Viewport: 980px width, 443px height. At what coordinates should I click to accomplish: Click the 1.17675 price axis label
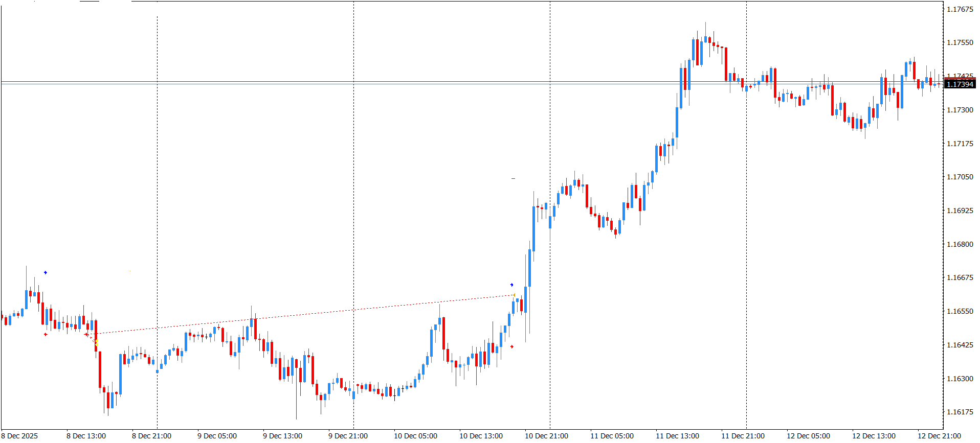click(x=960, y=9)
